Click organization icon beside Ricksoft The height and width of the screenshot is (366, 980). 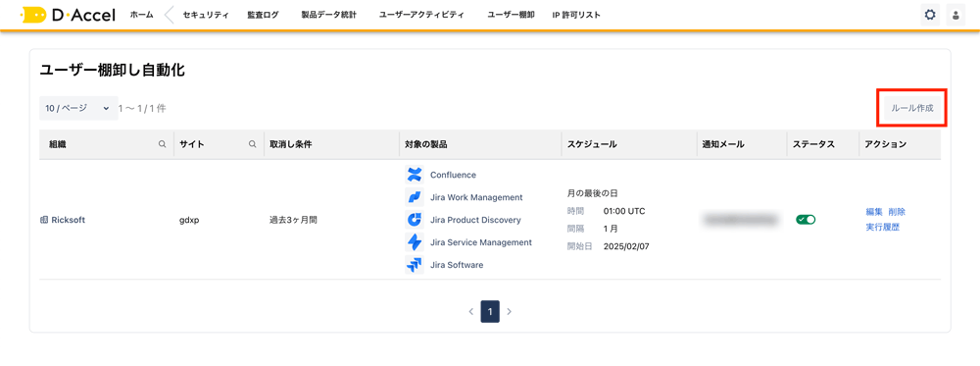click(44, 220)
